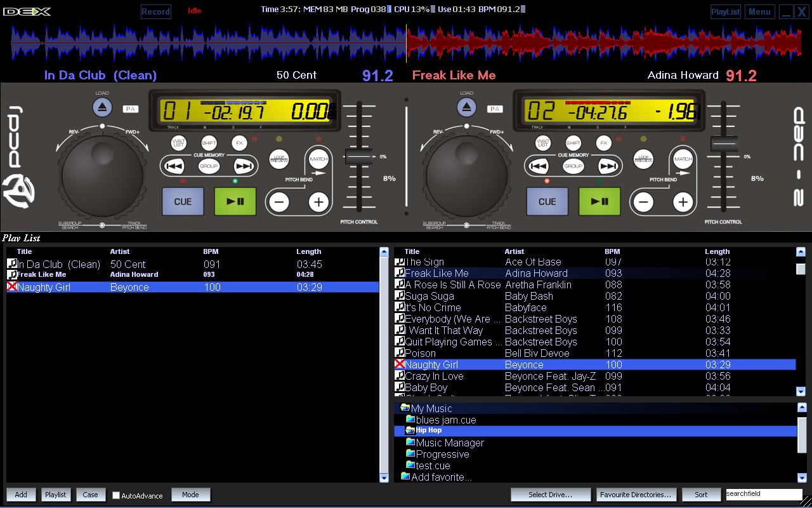Screen dimensions: 812x508
Task: Expand the Hip Hop folder
Action: click(x=428, y=430)
